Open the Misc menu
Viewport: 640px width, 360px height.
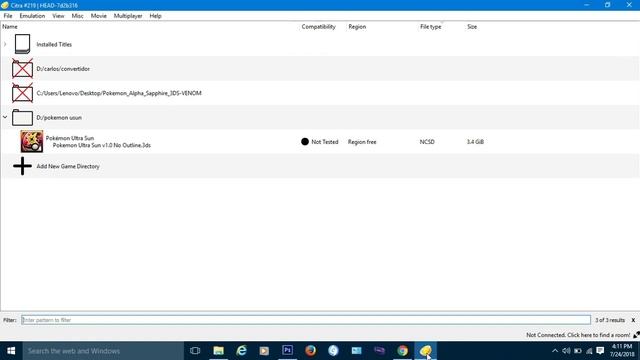(78, 16)
